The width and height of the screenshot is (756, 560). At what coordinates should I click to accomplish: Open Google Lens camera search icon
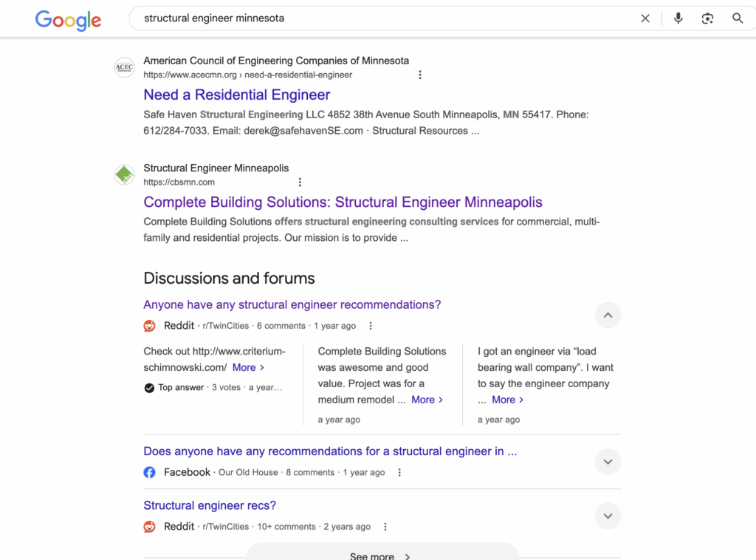(707, 18)
